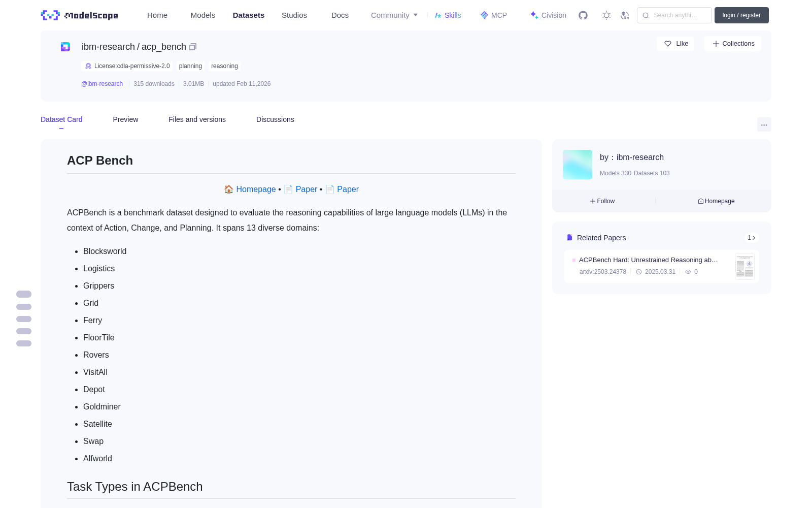Open the Datasets section
Viewport: 812px width, 508px height.
(x=249, y=15)
